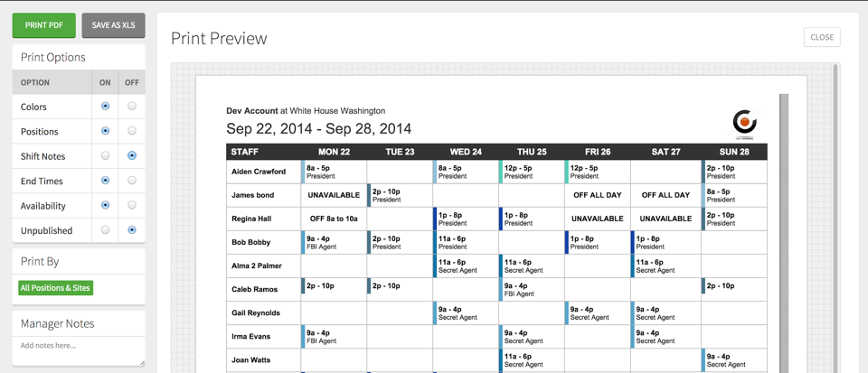Click Aiden Crawford's Monday 8a - 5p shift
The width and height of the screenshot is (868, 373).
click(334, 172)
